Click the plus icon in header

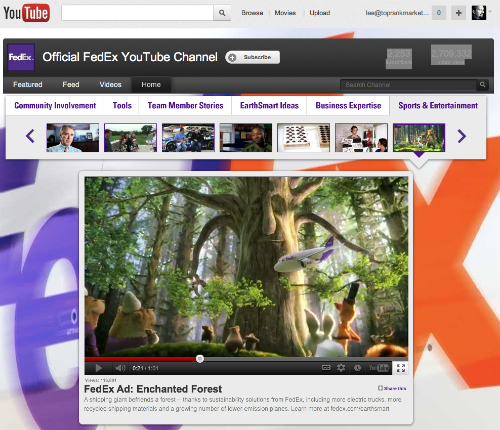(459, 13)
